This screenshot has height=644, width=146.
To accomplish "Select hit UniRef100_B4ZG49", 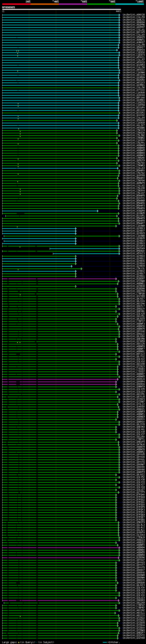I will click(x=134, y=249).
